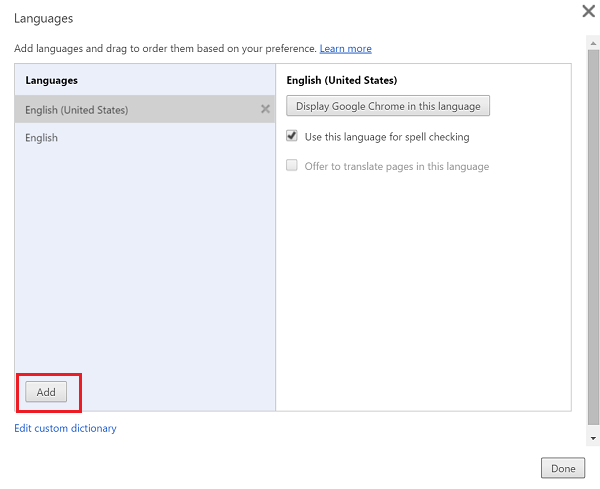
Task: Open the Learn more link
Action: [x=346, y=49]
